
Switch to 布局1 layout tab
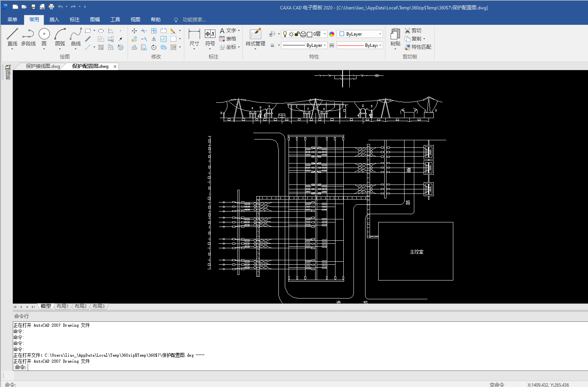pos(62,306)
